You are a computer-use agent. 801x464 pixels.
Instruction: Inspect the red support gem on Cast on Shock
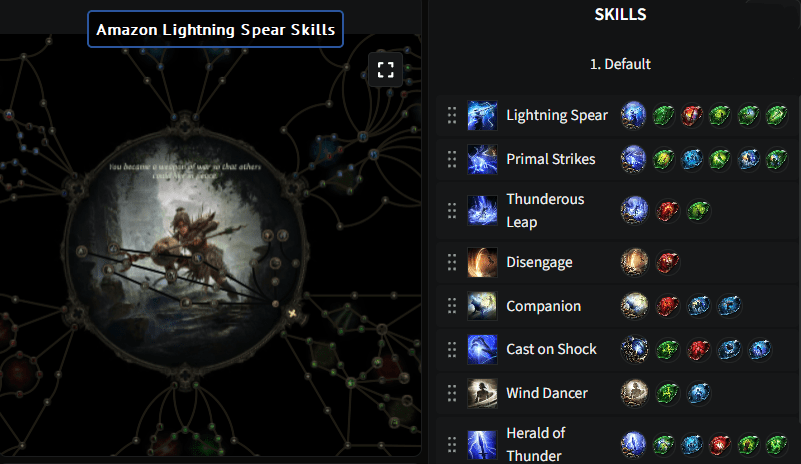pos(699,350)
